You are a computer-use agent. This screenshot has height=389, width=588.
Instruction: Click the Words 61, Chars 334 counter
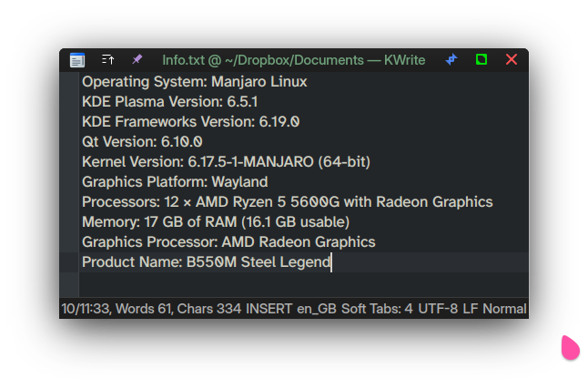click(178, 309)
